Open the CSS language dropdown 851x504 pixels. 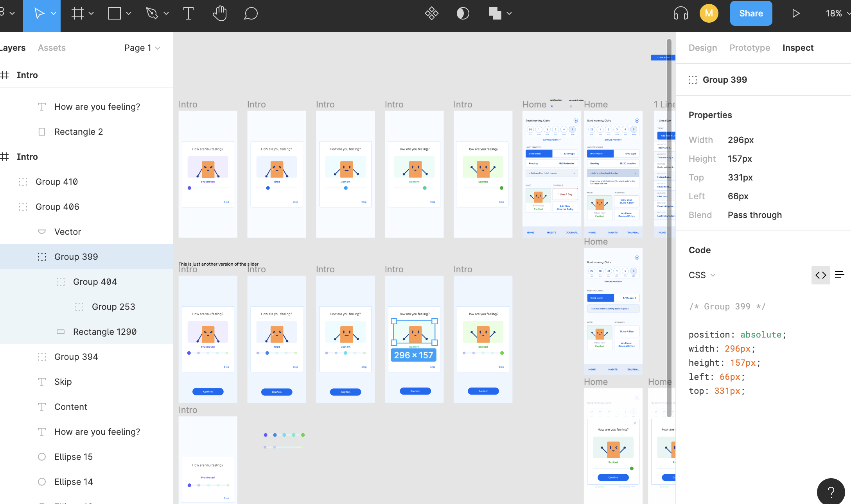click(x=702, y=275)
